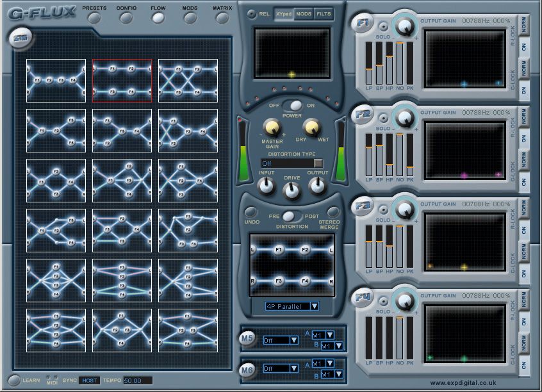The image size is (542, 392).
Task: Toggle the REL button beside XYpad
Action: 252,14
